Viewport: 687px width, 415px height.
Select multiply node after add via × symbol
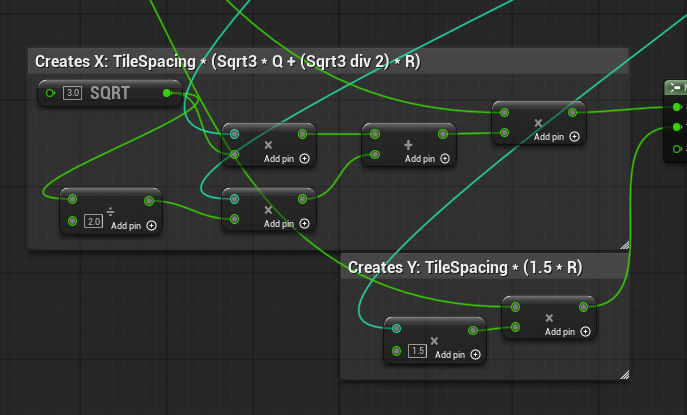click(538, 123)
